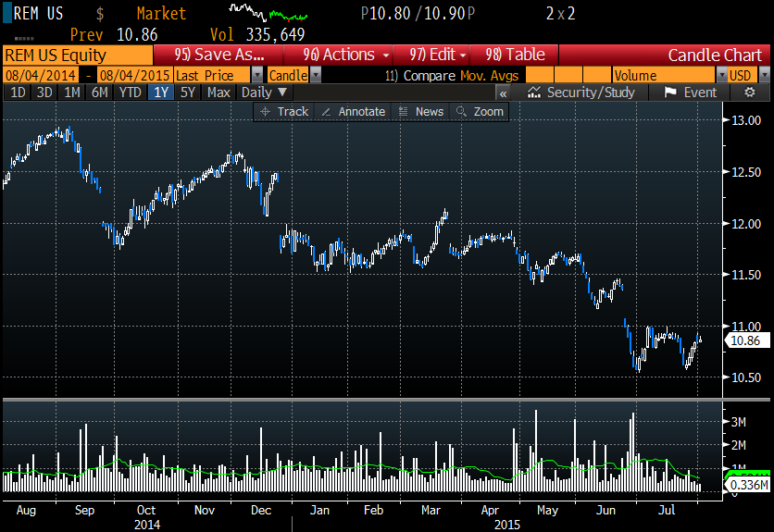Image resolution: width=774 pixels, height=532 pixels.
Task: Select the Annotate pencil tool
Action: (x=352, y=111)
